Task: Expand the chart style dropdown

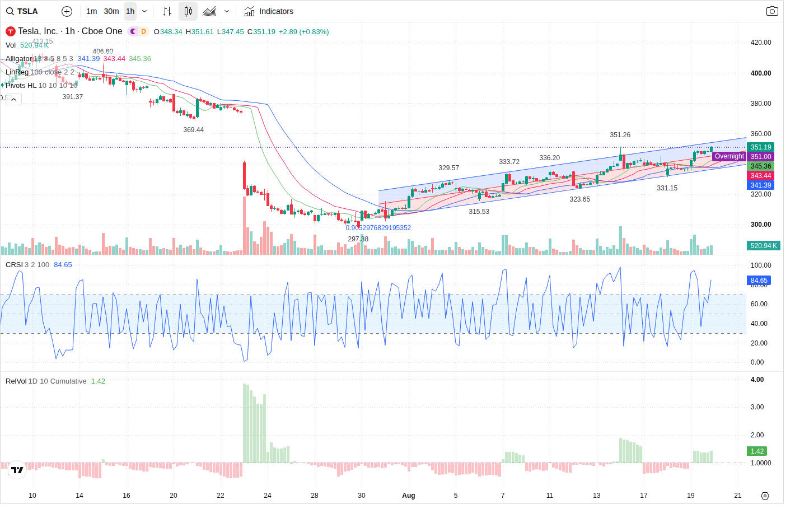Action: (227, 11)
